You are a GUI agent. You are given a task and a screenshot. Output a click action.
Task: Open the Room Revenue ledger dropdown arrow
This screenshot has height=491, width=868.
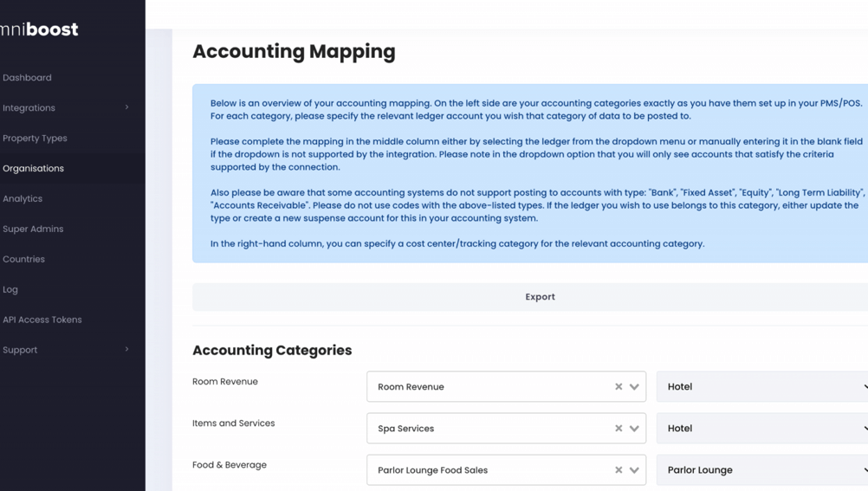(634, 387)
